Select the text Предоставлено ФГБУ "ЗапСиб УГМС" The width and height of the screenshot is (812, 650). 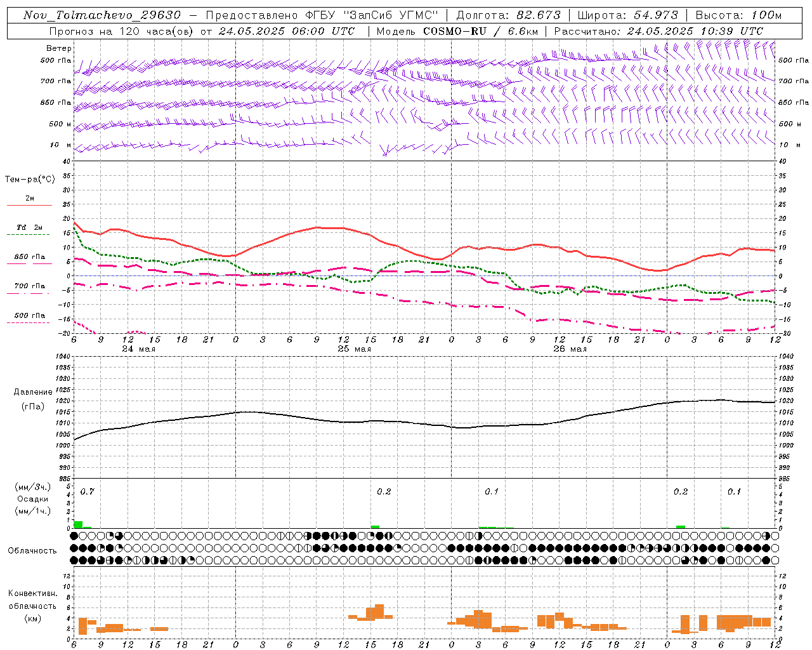322,15
